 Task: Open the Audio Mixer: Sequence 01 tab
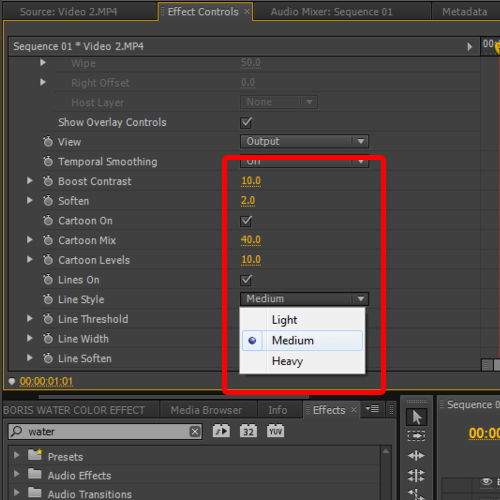332,12
